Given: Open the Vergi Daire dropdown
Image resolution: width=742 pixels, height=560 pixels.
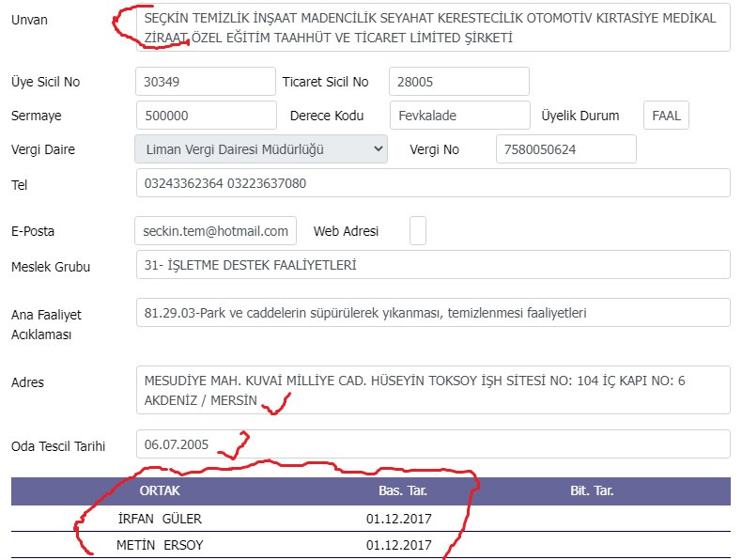Looking at the screenshot, I should click(261, 149).
